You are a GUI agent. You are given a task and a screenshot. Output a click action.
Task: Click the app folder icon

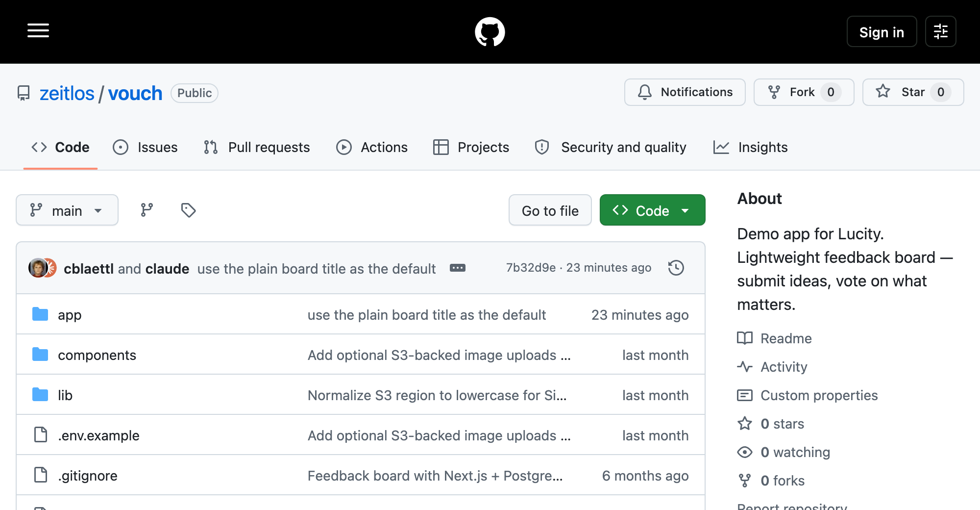[x=40, y=314]
